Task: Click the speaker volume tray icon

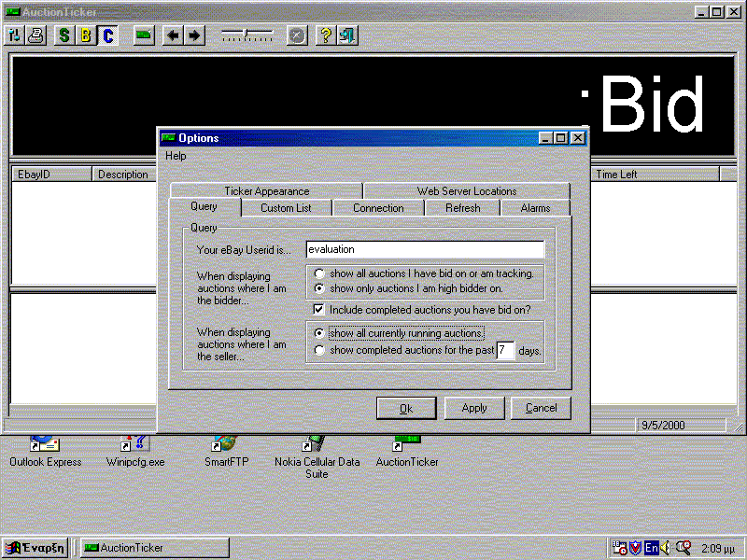Action: [x=666, y=548]
